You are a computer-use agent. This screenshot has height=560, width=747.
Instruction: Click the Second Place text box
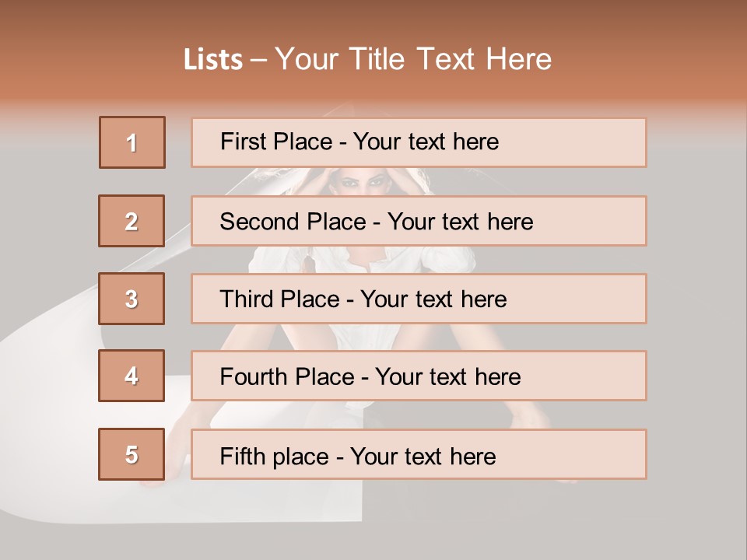click(x=419, y=221)
